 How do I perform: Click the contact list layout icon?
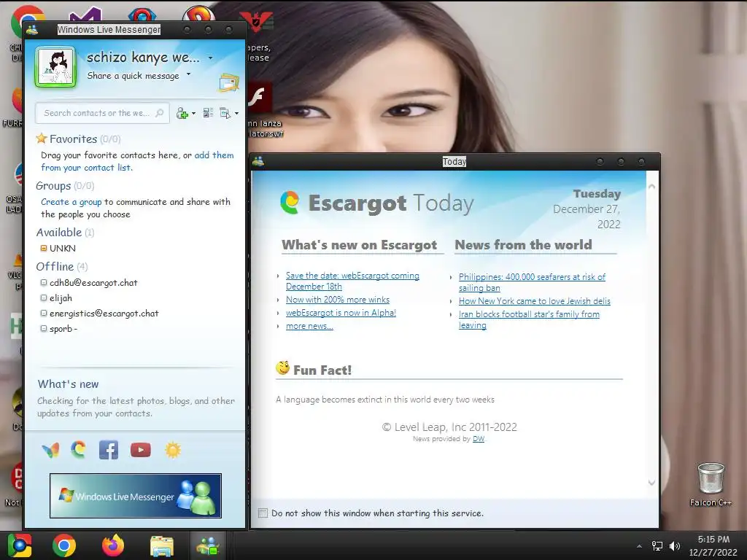point(208,113)
